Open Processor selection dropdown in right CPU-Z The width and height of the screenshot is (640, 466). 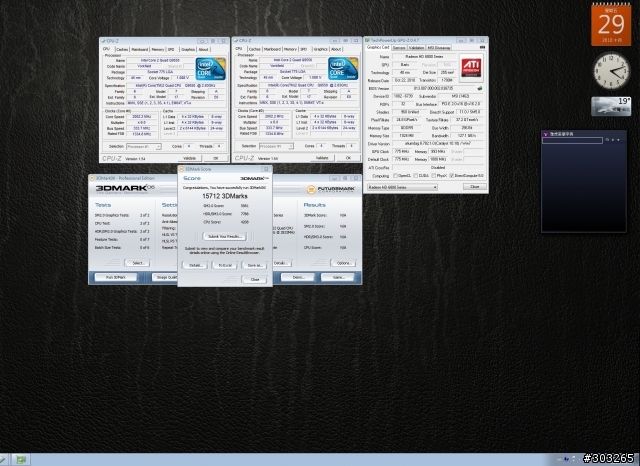276,146
